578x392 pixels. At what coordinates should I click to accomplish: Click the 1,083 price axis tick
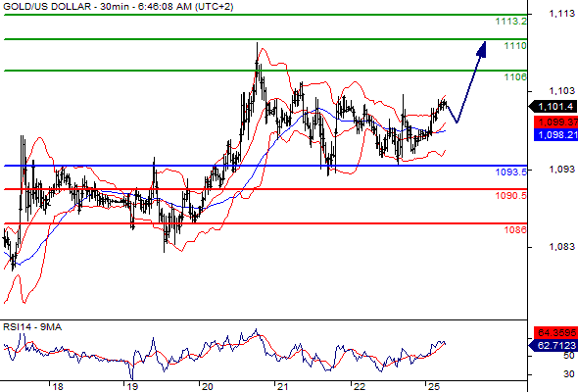click(562, 247)
